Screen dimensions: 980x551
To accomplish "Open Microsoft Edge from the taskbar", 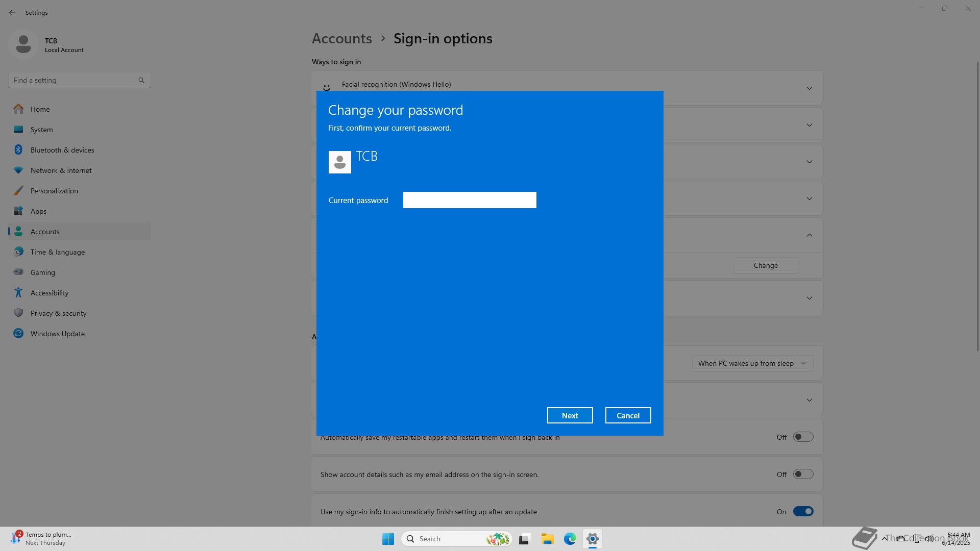I will 570,539.
